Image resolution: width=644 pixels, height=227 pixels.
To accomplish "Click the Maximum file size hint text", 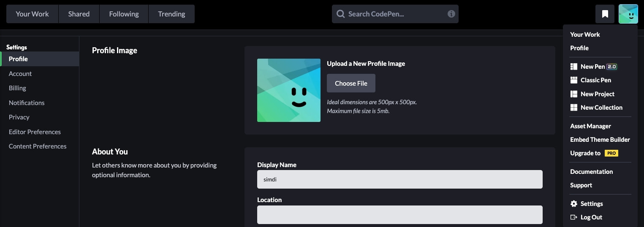I will point(358,111).
